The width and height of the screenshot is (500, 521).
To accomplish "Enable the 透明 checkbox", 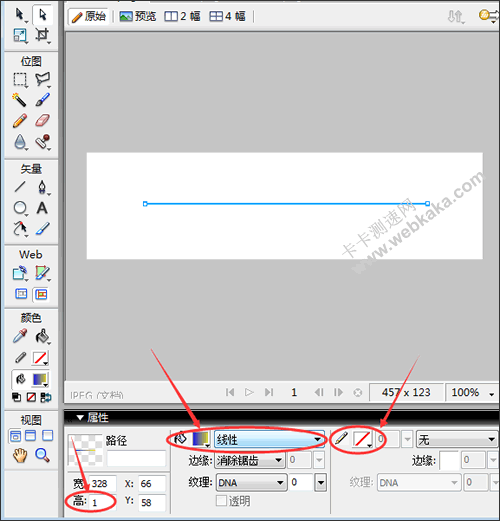I will (221, 500).
